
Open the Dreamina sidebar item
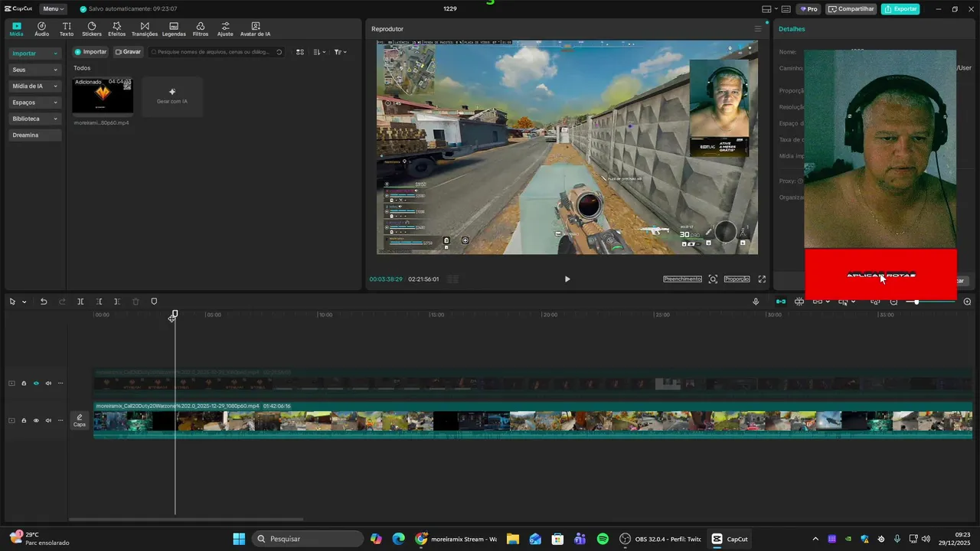coord(35,135)
